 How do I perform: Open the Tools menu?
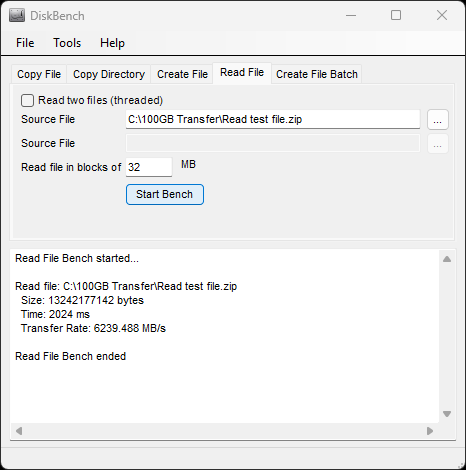[67, 43]
